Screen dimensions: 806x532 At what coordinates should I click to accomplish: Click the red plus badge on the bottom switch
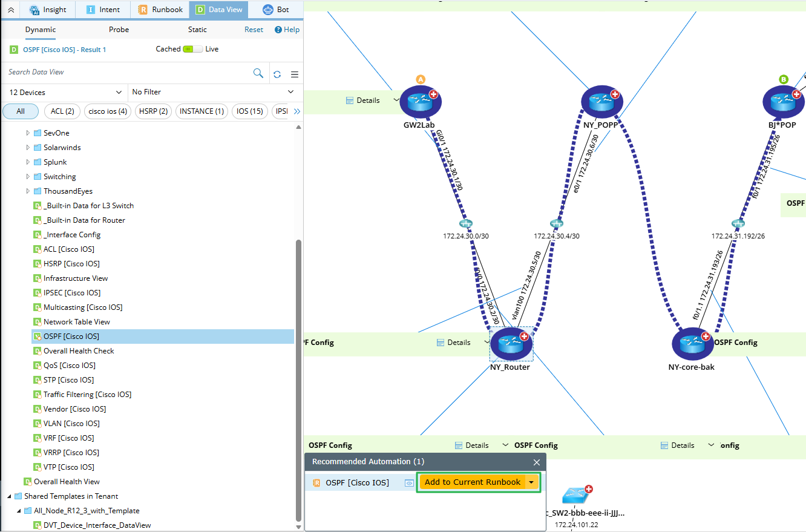pyautogui.click(x=588, y=489)
